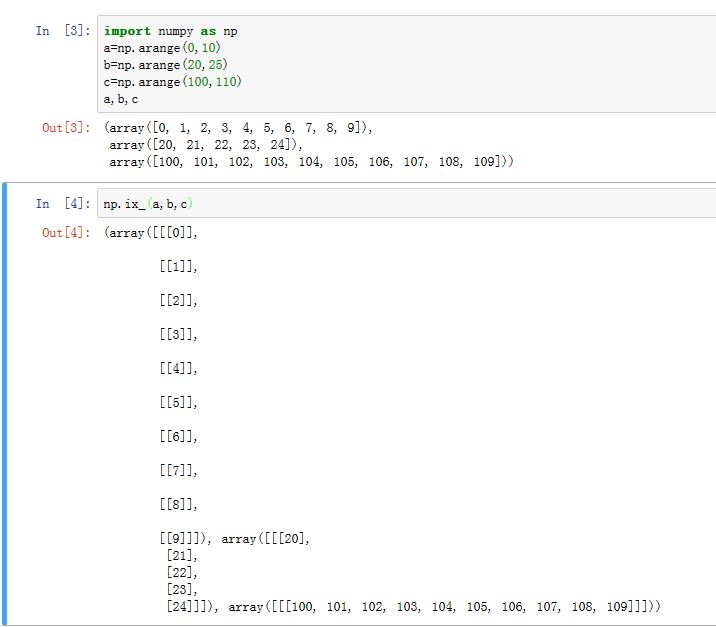Select the cell via In [4] prompt
Screen dimensions: 716x627
point(62,204)
